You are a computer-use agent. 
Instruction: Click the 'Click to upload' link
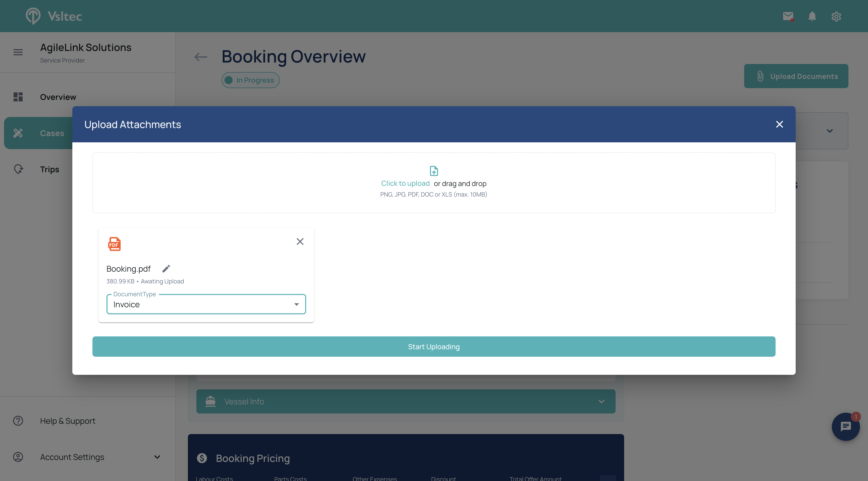click(405, 183)
